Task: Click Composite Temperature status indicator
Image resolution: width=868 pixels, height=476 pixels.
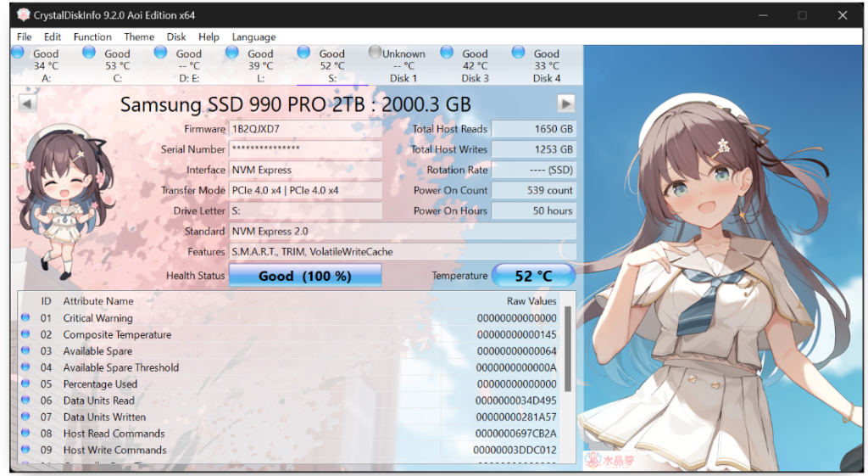Action: click(x=25, y=334)
